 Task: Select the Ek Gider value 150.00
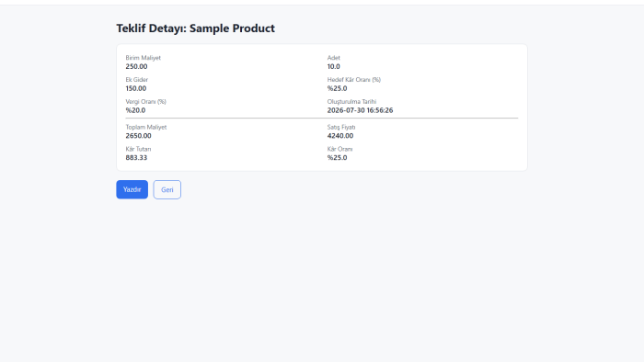coord(136,88)
